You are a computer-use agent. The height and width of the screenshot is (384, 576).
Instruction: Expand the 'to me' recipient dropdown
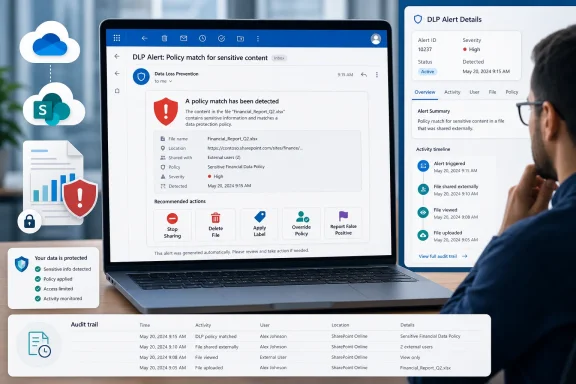pyautogui.click(x=163, y=81)
